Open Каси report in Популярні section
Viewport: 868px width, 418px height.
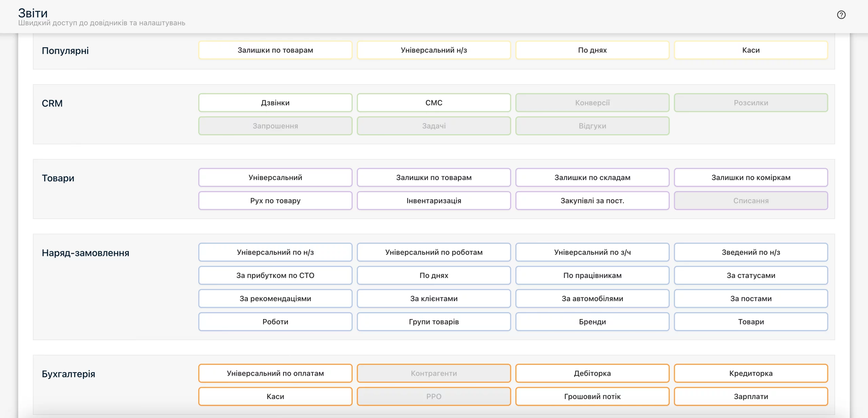[751, 50]
